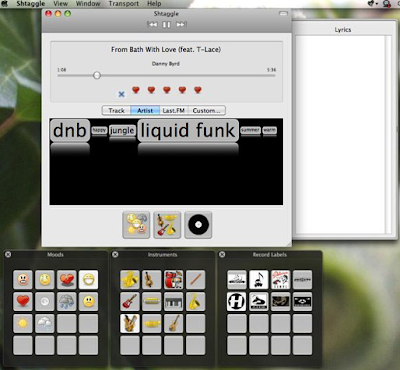Select the white moon mood icon

[45, 301]
